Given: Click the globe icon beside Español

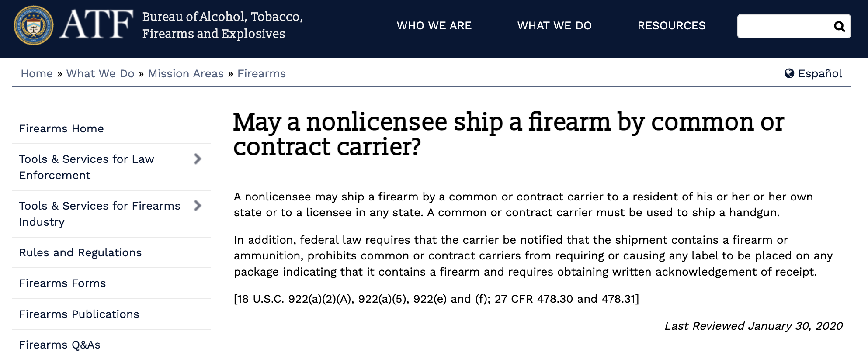Looking at the screenshot, I should click(x=789, y=73).
